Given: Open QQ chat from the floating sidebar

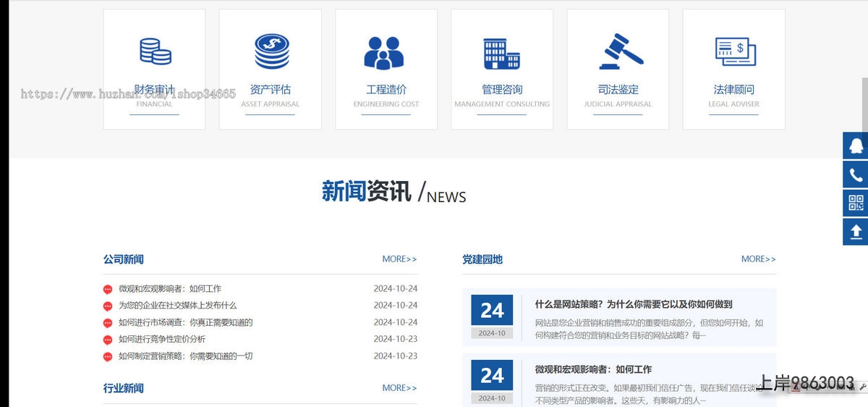Looking at the screenshot, I should [x=856, y=146].
